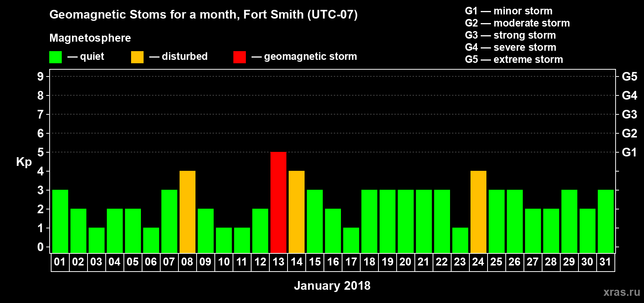Click the Kp axis label
The width and height of the screenshot is (644, 303).
point(24,162)
